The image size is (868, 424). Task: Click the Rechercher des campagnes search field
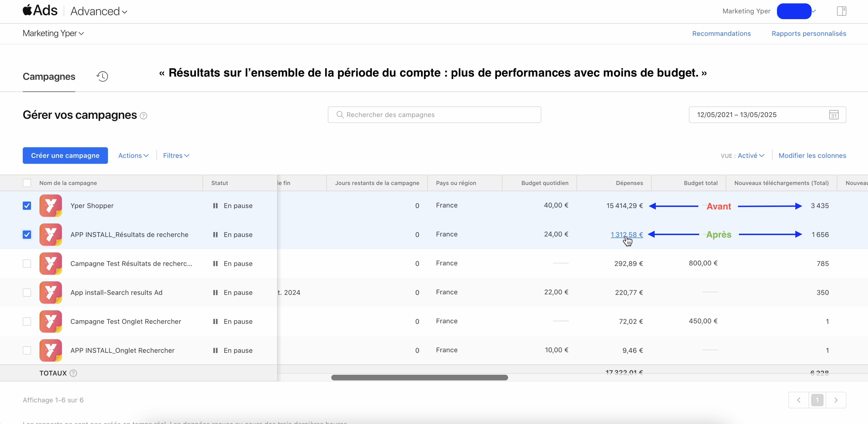(x=434, y=115)
